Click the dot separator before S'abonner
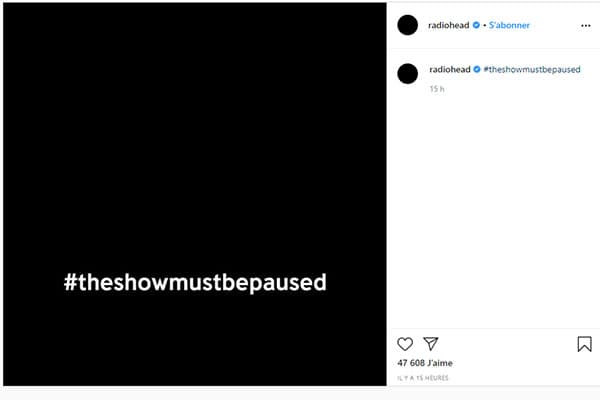 [x=484, y=25]
